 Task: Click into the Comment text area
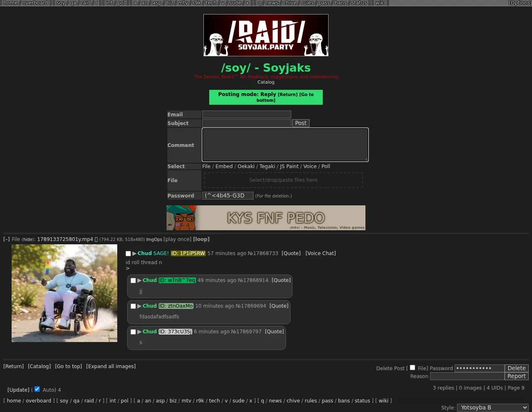[x=285, y=145]
